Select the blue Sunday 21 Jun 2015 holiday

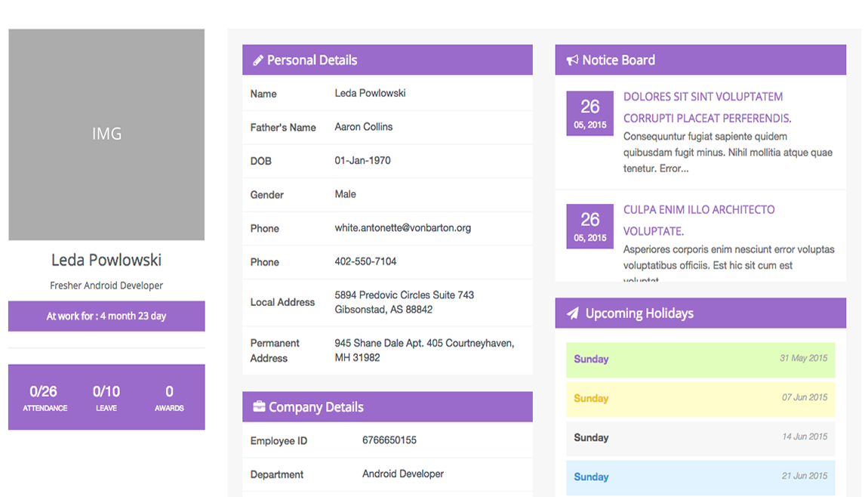click(700, 477)
